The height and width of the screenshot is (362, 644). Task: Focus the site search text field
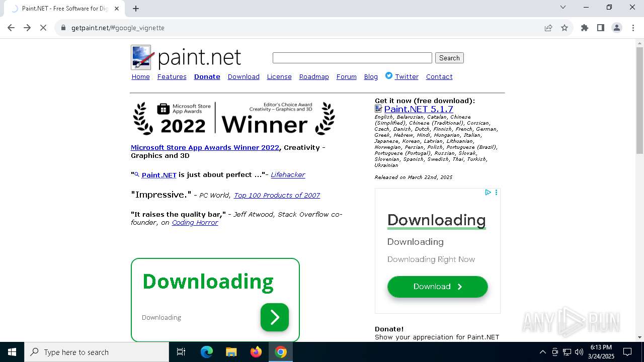pos(352,58)
